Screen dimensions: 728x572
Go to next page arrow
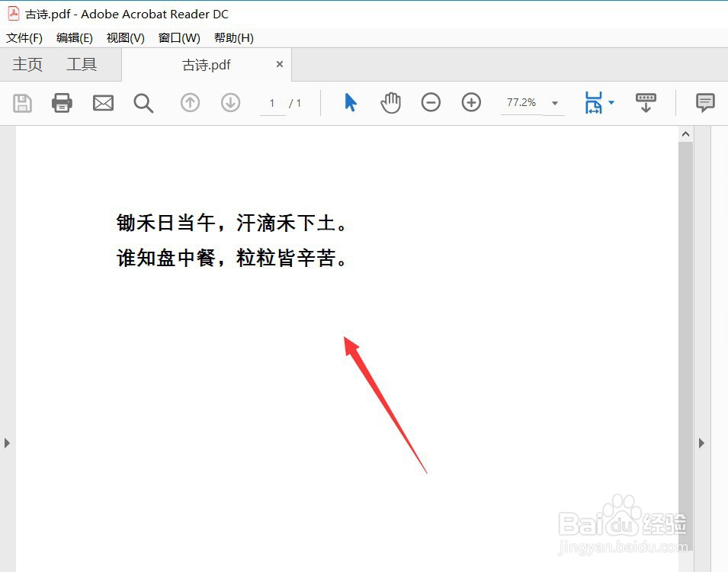click(230, 103)
